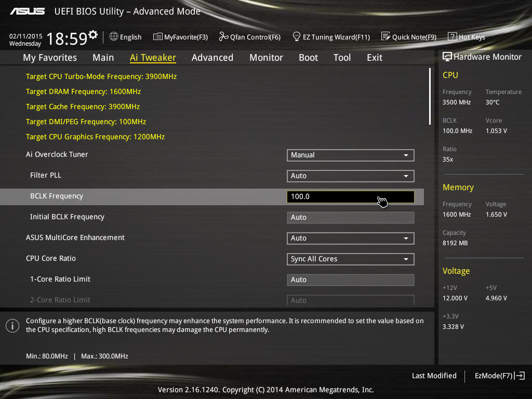This screenshot has width=532, height=399.
Task: Open the Ai Overclock Tuner dropdown
Action: pyautogui.click(x=351, y=155)
